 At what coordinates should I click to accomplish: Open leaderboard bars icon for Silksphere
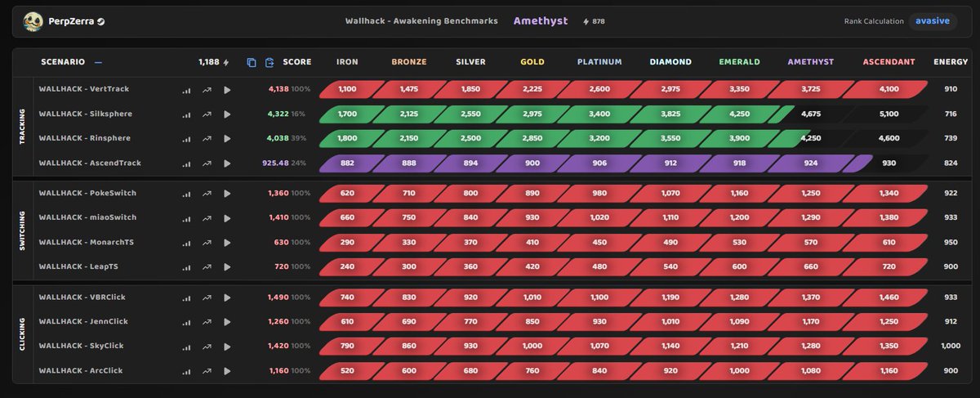[186, 114]
